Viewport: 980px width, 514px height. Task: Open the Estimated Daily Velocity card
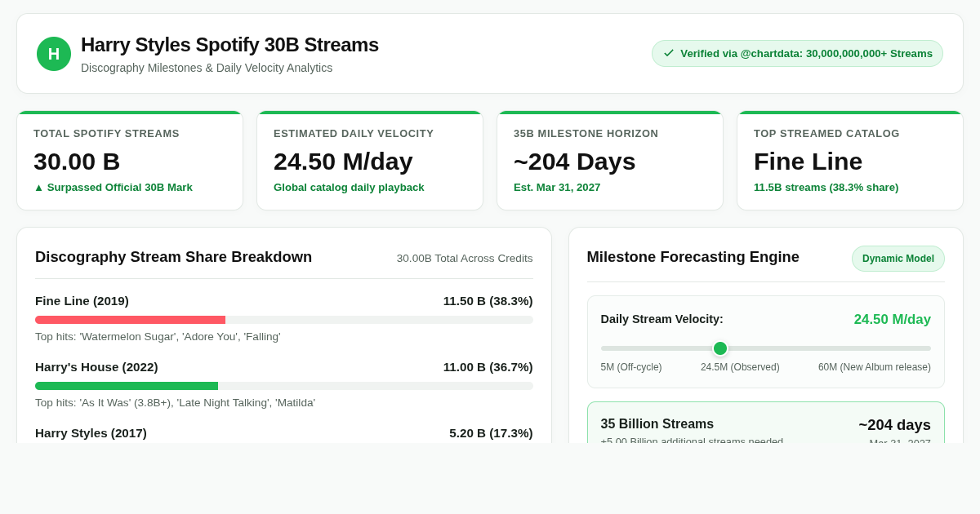(370, 161)
